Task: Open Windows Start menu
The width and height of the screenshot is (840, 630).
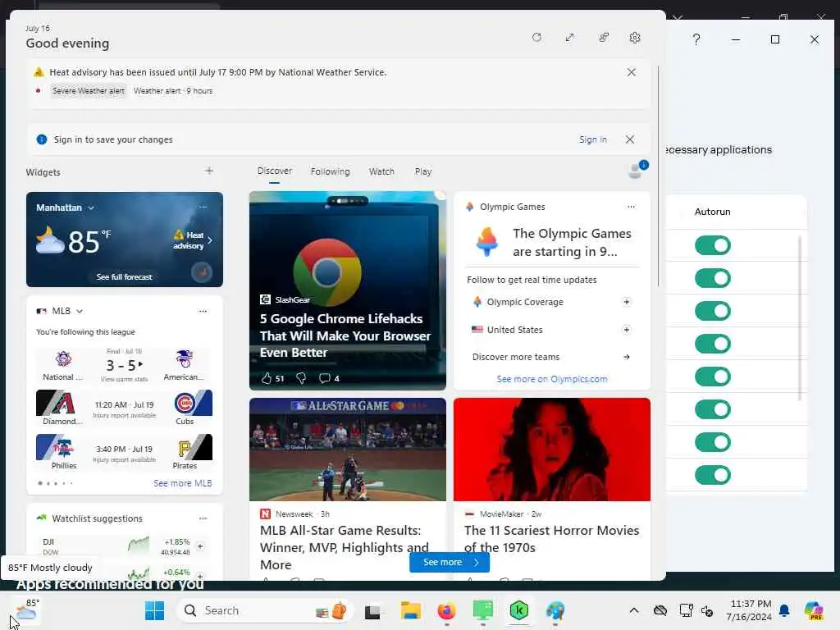Action: pyautogui.click(x=155, y=610)
